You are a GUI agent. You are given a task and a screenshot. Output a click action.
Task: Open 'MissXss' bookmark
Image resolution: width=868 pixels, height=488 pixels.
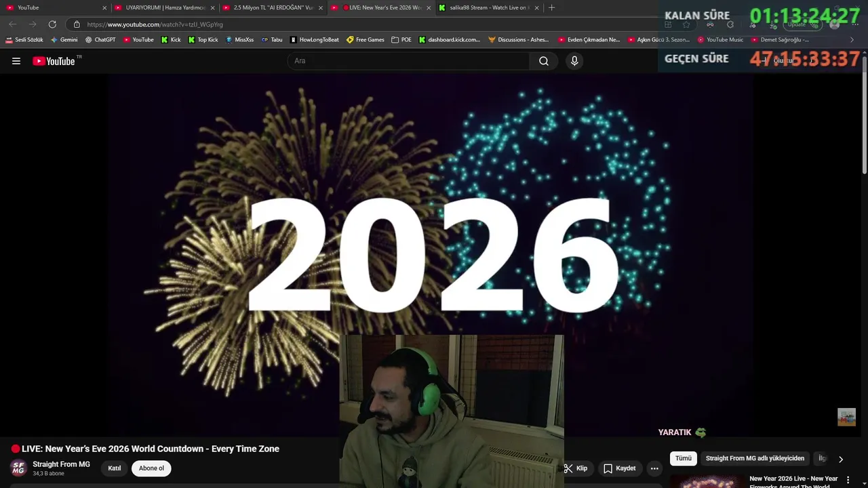(239, 40)
